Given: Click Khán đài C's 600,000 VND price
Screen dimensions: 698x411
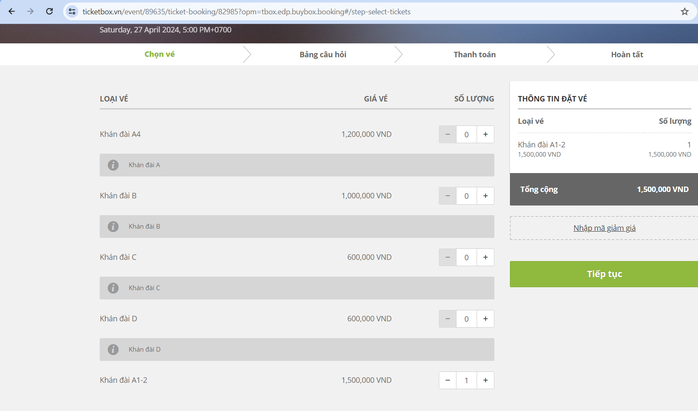Looking at the screenshot, I should pos(369,257).
